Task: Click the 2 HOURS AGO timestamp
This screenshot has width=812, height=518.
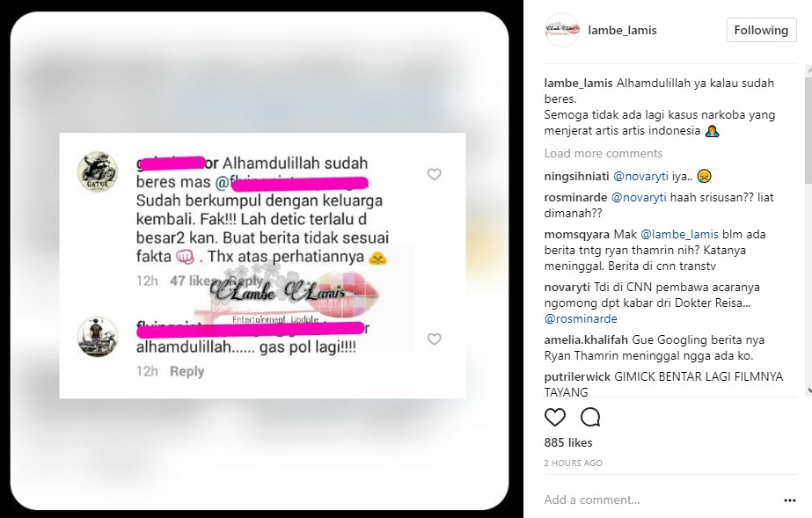Action: coord(574,463)
